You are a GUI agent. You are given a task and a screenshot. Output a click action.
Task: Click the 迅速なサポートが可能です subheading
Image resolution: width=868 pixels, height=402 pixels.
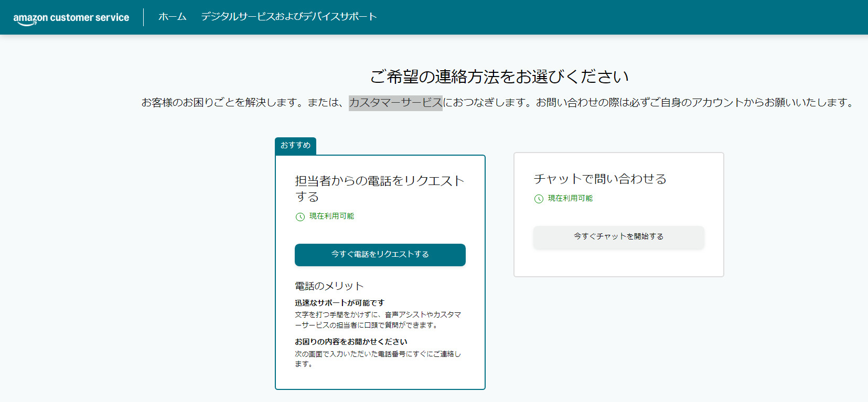(x=339, y=303)
